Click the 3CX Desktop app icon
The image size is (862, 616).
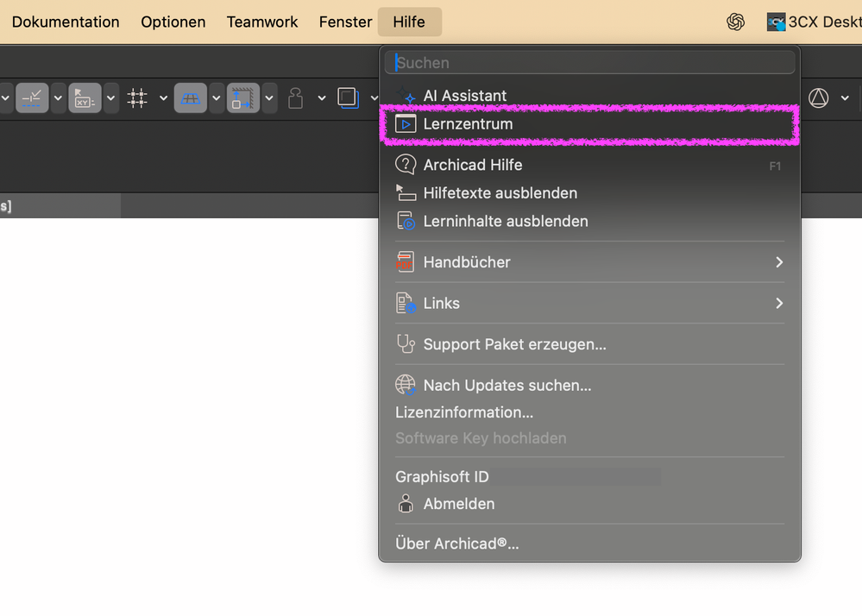click(x=777, y=22)
